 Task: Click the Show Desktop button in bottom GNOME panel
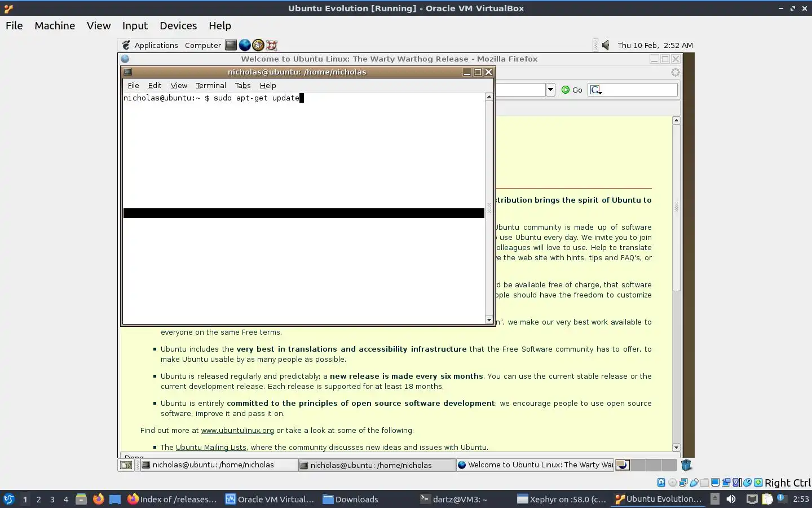(126, 465)
